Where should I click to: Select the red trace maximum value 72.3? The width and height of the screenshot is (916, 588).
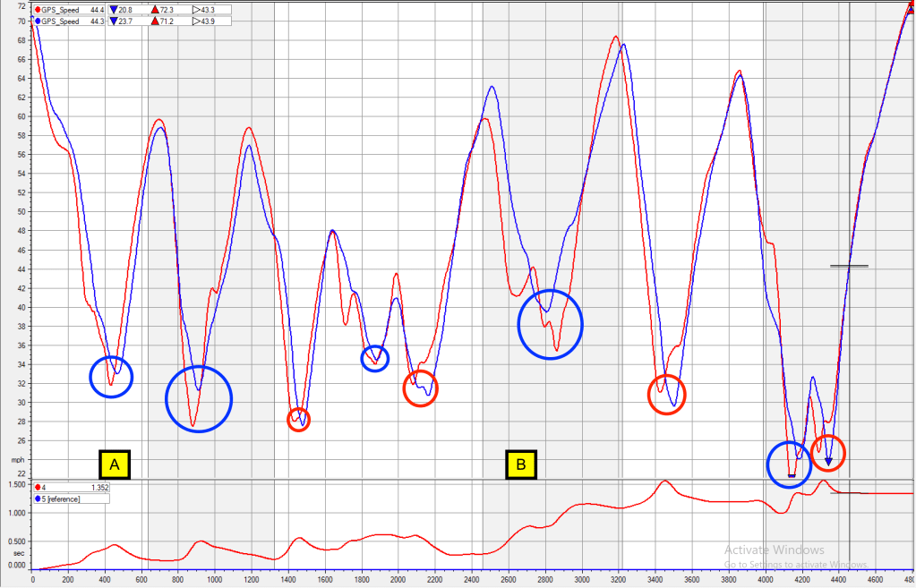tap(167, 10)
